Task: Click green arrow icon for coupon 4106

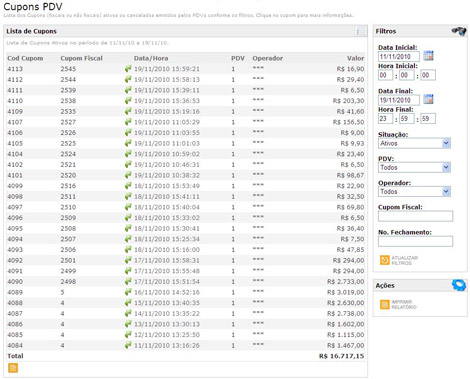Action: pos(128,133)
